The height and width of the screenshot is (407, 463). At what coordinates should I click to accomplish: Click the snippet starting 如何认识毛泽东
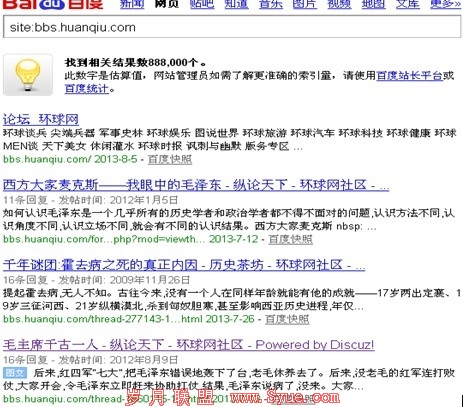pyautogui.click(x=229, y=220)
